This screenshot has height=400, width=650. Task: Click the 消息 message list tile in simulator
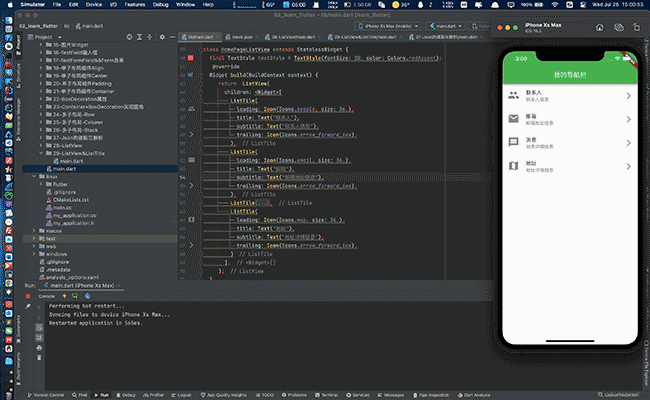pyautogui.click(x=570, y=143)
